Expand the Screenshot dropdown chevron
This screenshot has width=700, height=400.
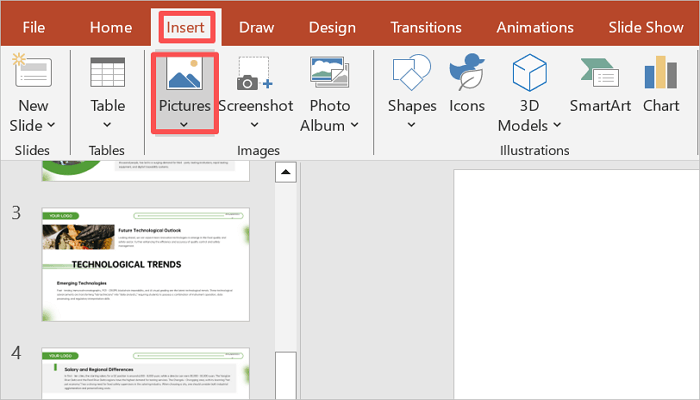tap(254, 125)
